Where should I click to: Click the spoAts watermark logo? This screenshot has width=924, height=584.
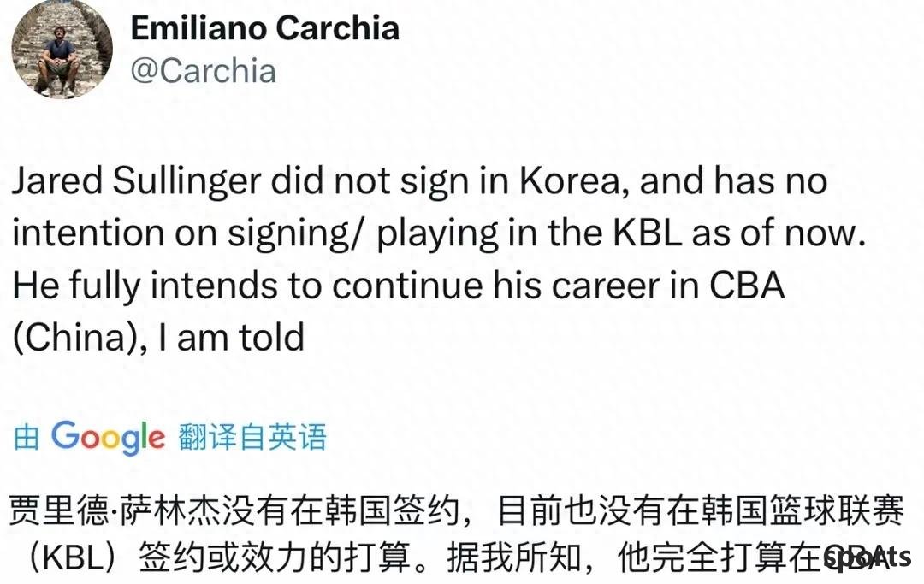[868, 557]
